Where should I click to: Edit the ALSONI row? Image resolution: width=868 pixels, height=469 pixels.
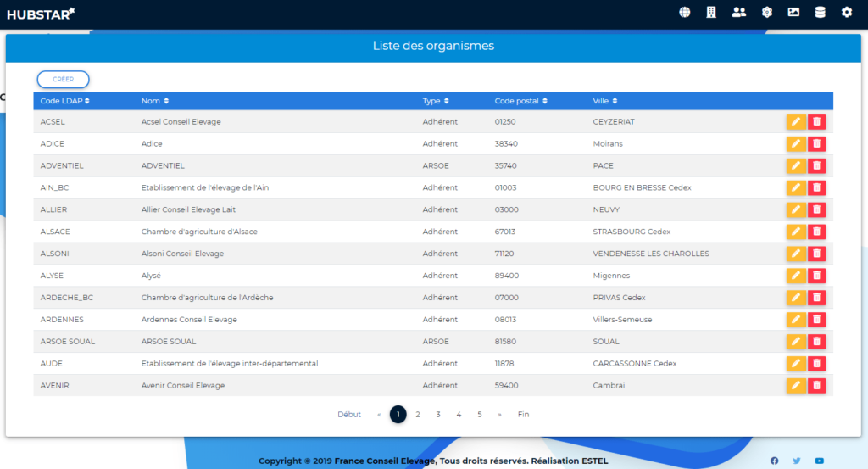coord(796,254)
